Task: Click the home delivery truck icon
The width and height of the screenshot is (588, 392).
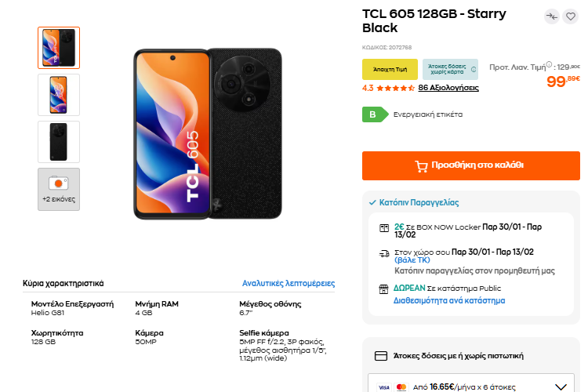Action: (x=384, y=252)
